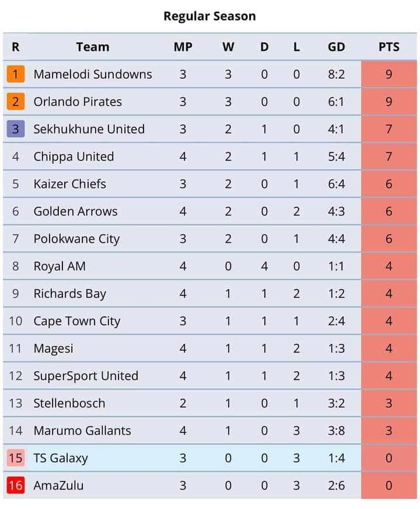Click the MP column header
This screenshot has width=420, height=509.
[183, 47]
